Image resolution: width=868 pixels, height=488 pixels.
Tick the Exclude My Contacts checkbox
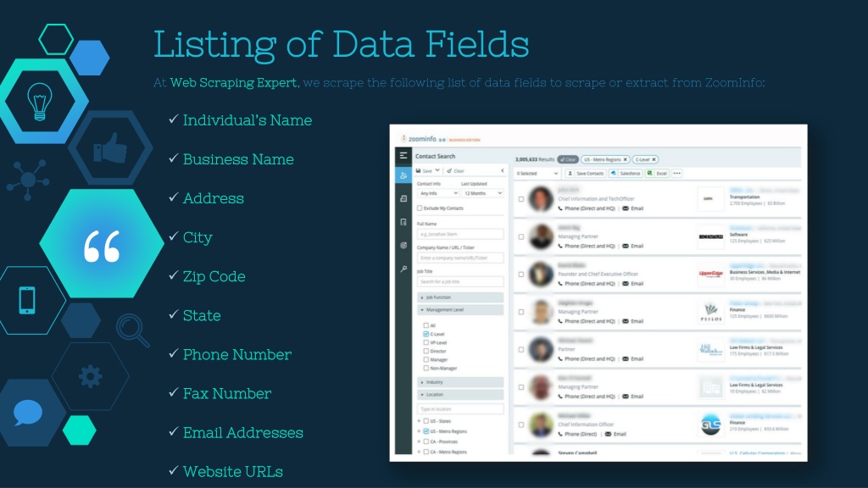click(420, 208)
